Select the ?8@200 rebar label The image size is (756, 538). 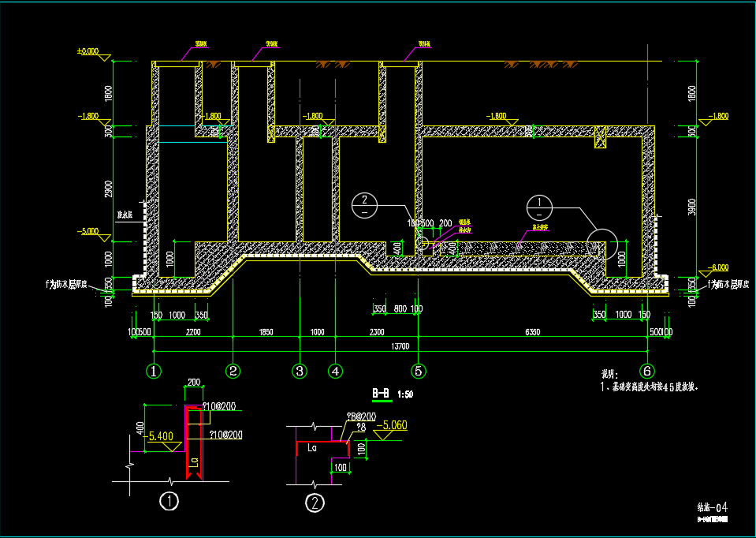(x=361, y=417)
